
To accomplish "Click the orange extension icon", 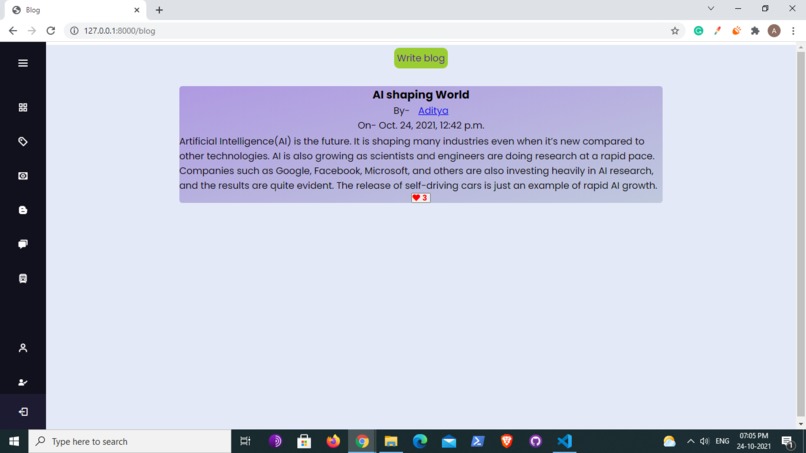I will click(x=736, y=31).
